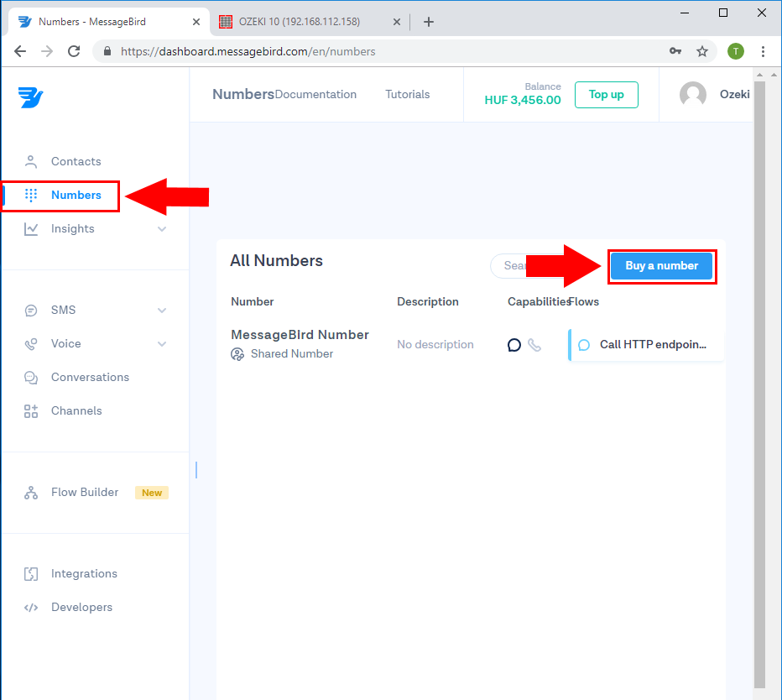Open the Flow Builder node icon
782x700 pixels.
[x=31, y=493]
